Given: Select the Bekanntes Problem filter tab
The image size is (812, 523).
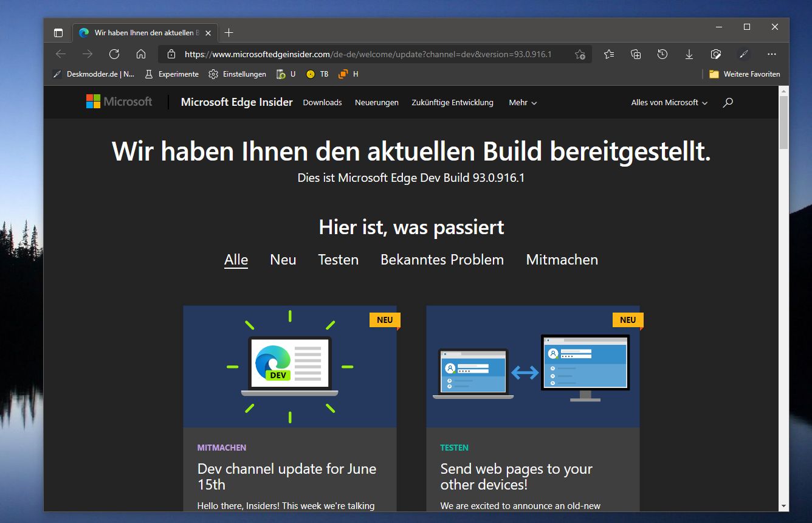Looking at the screenshot, I should [x=442, y=260].
